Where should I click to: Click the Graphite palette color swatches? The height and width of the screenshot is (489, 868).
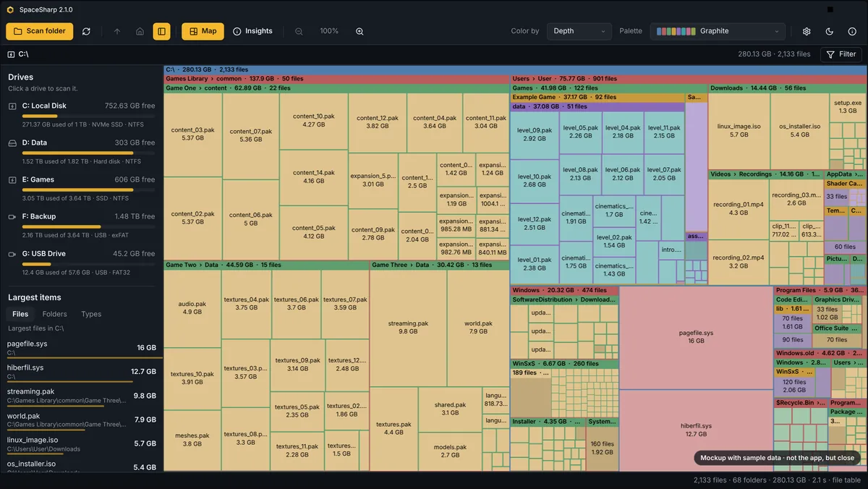click(676, 31)
